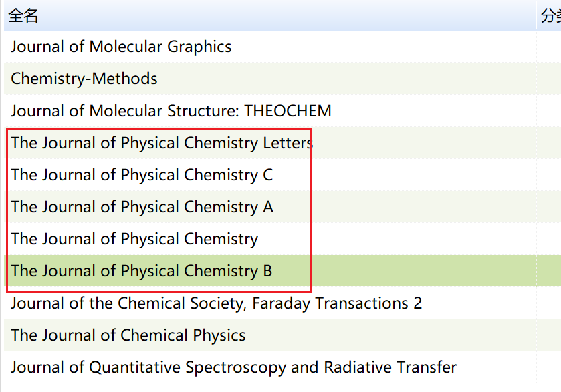Click 分类 cell in Journal of Molecular Graphics row

(x=550, y=47)
